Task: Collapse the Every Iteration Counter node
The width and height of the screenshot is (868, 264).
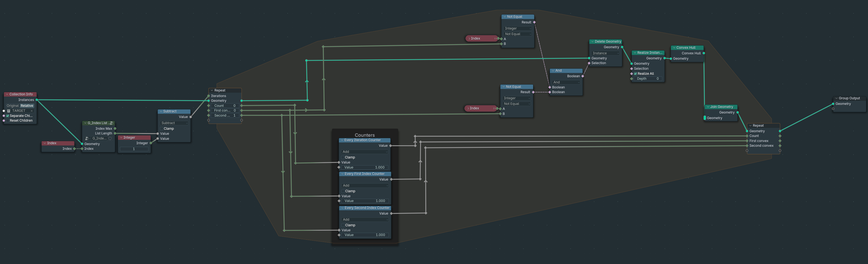Action: 342,140
